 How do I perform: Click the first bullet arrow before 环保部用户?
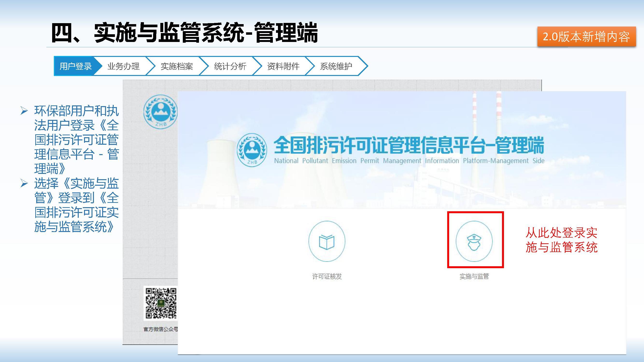point(24,111)
